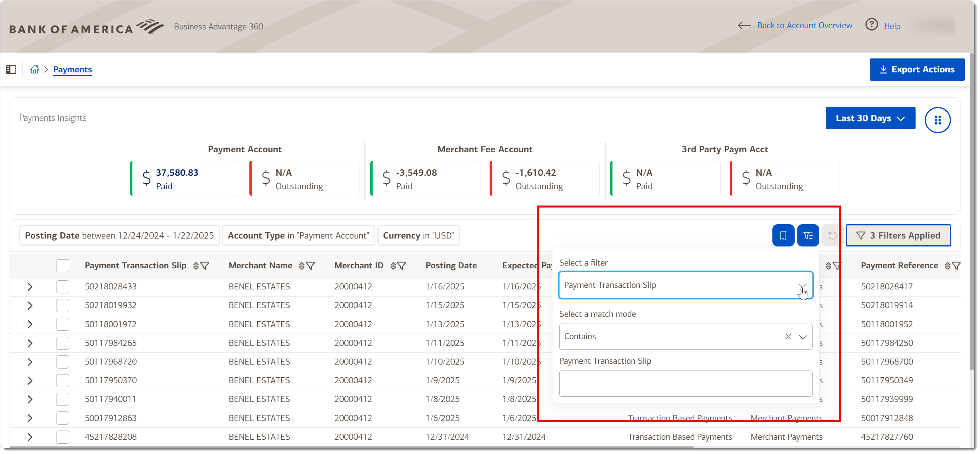
Task: Expand the row for slip 50118001972
Action: [30, 324]
